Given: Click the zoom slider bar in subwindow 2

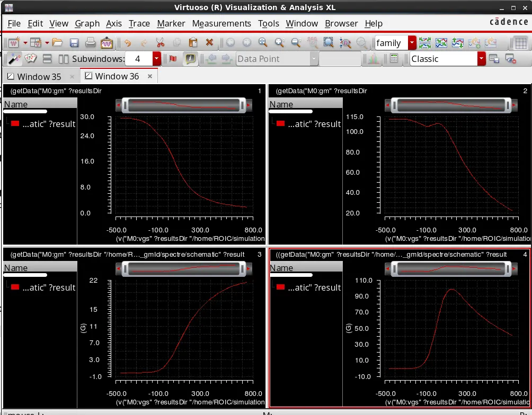Looking at the screenshot, I should [451, 105].
